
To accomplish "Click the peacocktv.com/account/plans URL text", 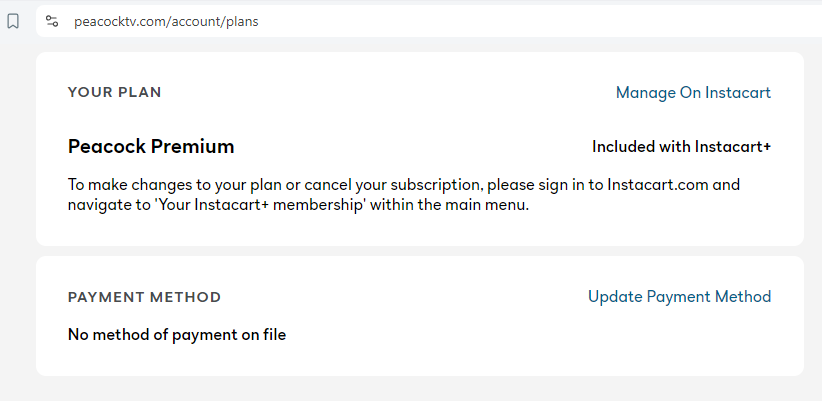I will (x=166, y=21).
